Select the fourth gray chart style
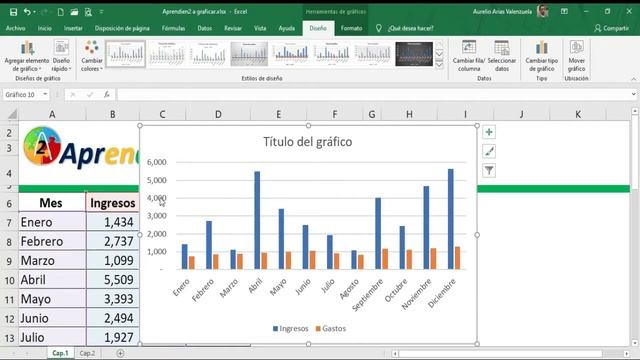Image resolution: width=640 pixels, height=360 pixels. pyautogui.click(x=249, y=54)
